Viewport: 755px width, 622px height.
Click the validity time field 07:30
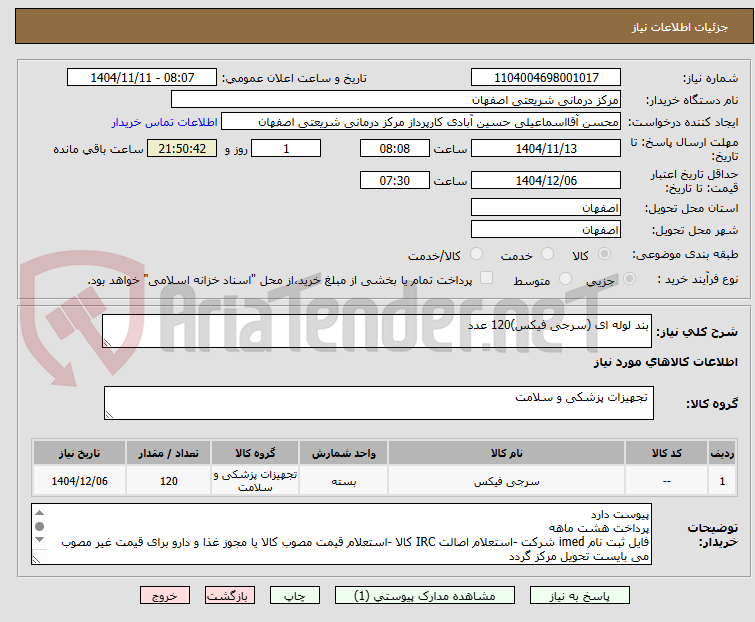(394, 180)
